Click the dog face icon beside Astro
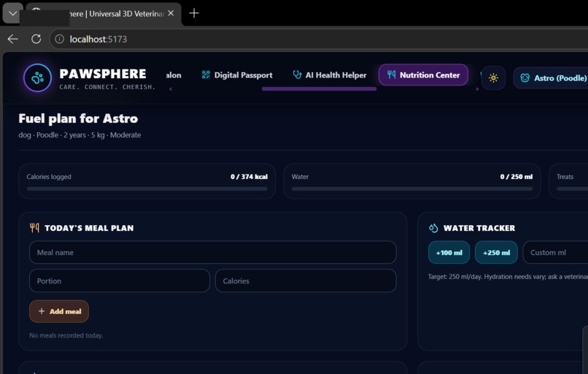This screenshot has height=374, width=588. tap(525, 77)
